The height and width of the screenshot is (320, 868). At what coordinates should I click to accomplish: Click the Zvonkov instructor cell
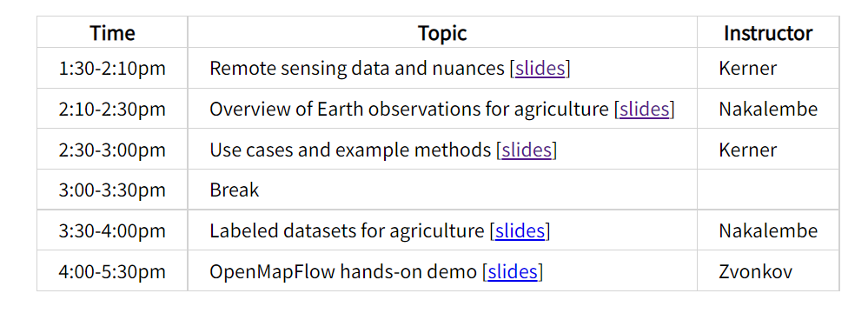(x=768, y=271)
